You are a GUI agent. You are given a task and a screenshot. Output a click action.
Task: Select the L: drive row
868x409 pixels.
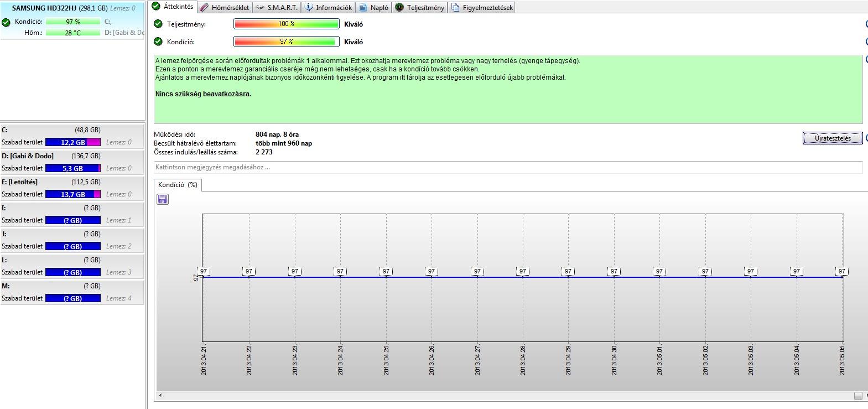click(72, 266)
